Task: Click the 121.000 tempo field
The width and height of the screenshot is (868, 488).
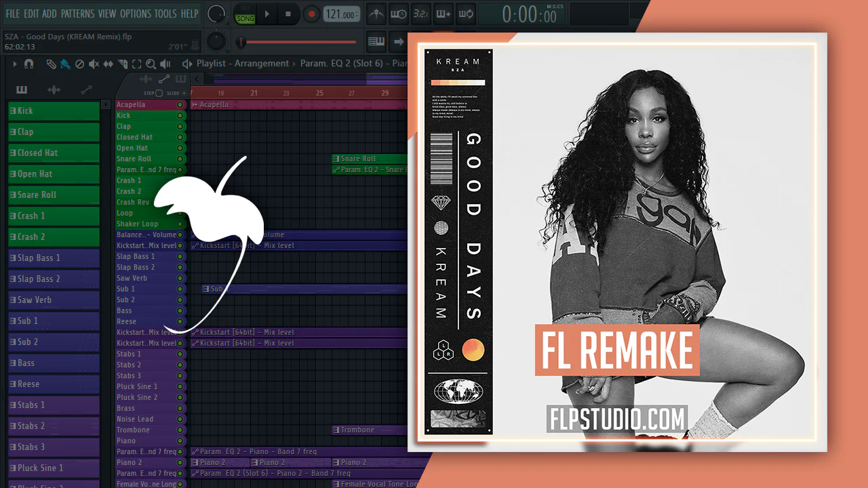Action: click(x=342, y=14)
